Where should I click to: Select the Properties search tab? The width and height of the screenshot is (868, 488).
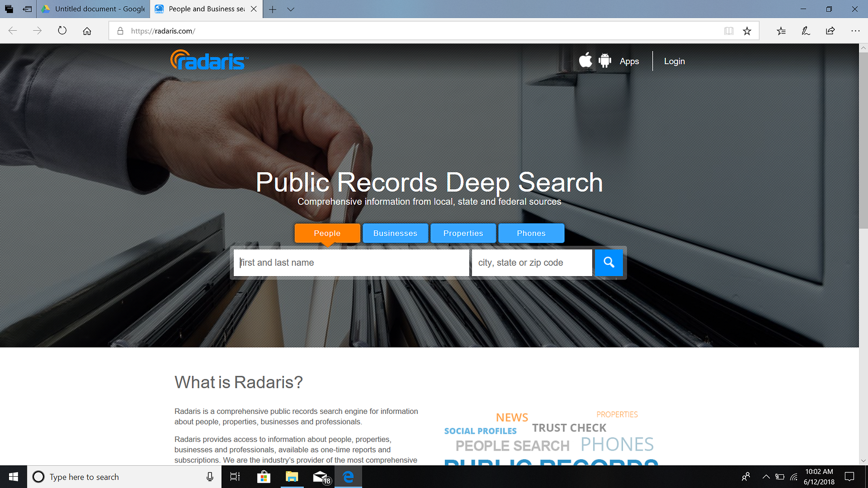[x=463, y=233]
